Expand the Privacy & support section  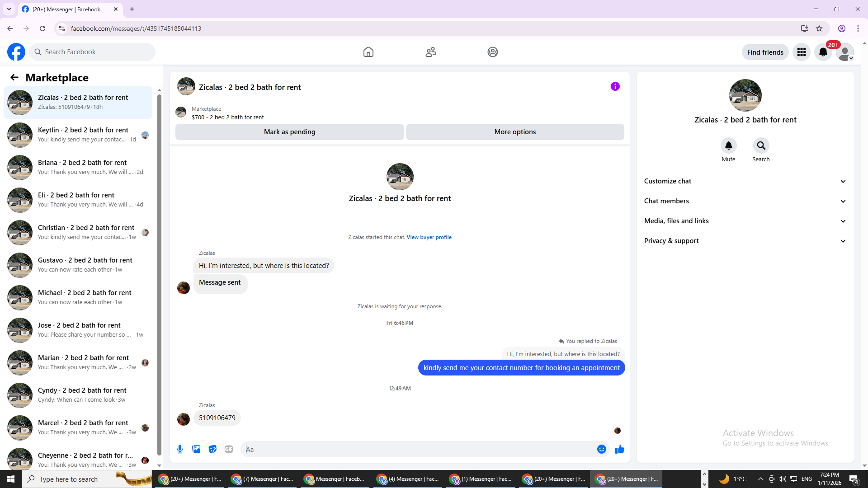point(745,241)
